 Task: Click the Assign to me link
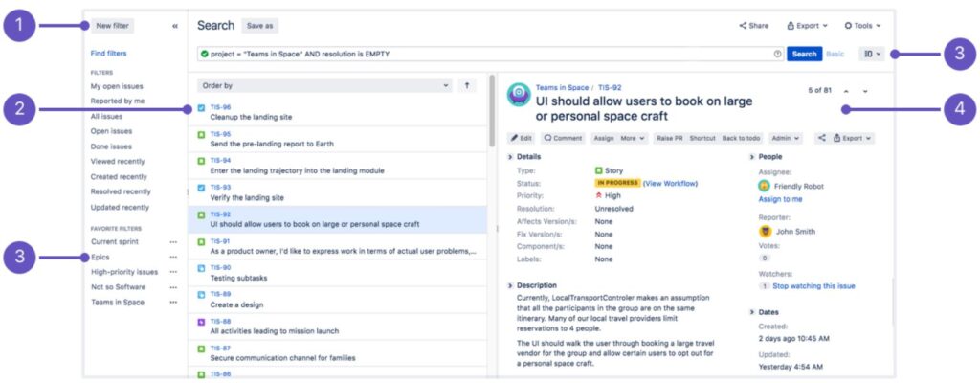tap(780, 199)
